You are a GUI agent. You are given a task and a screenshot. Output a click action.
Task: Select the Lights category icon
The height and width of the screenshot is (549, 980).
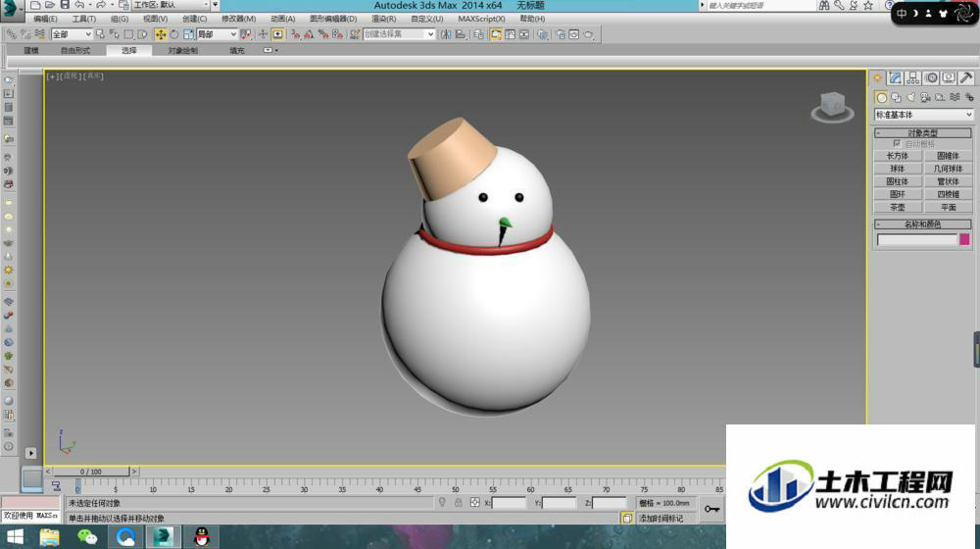point(910,97)
